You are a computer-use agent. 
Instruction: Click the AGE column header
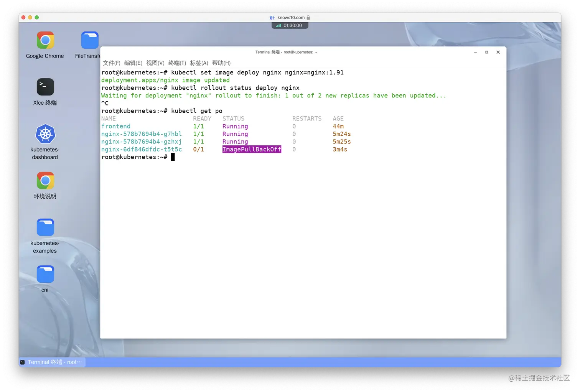point(338,119)
